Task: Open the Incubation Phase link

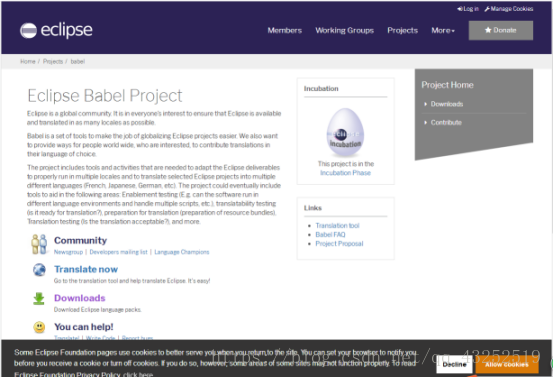Action: [x=345, y=173]
